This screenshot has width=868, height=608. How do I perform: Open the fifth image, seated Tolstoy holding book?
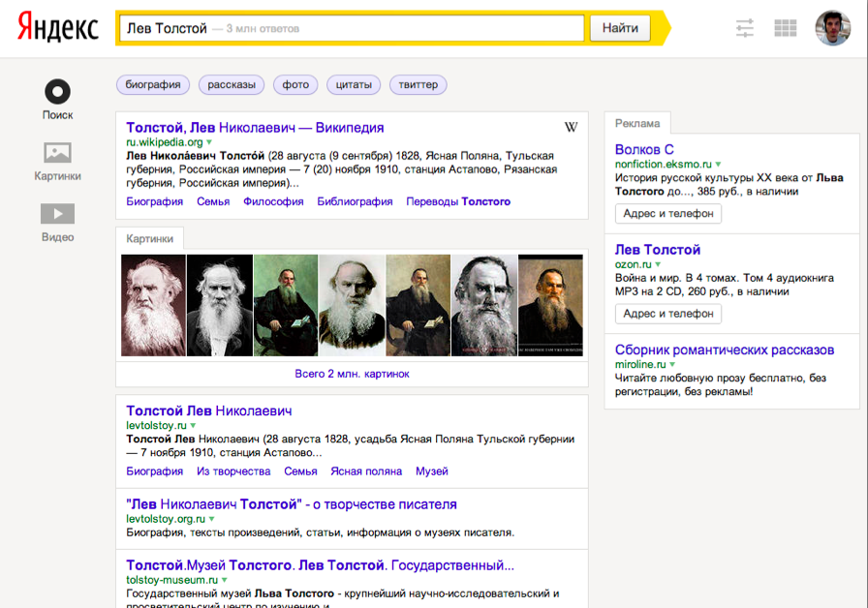(418, 305)
